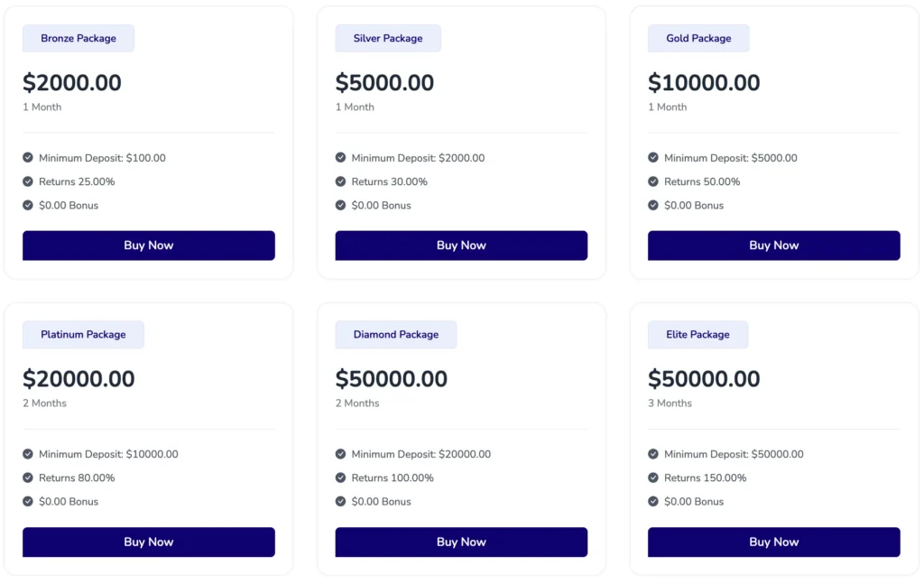Click the checkmark icon next to Returns 150.00%
Image resolution: width=924 pixels, height=584 pixels.
click(653, 477)
